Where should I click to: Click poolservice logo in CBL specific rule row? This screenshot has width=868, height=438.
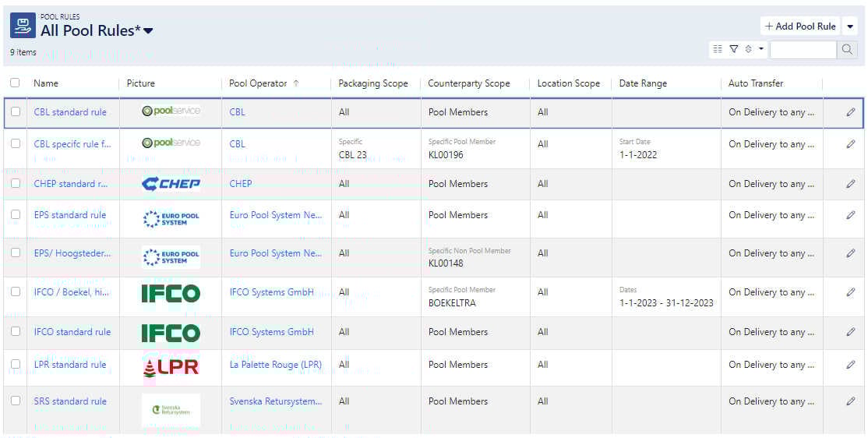click(x=171, y=143)
